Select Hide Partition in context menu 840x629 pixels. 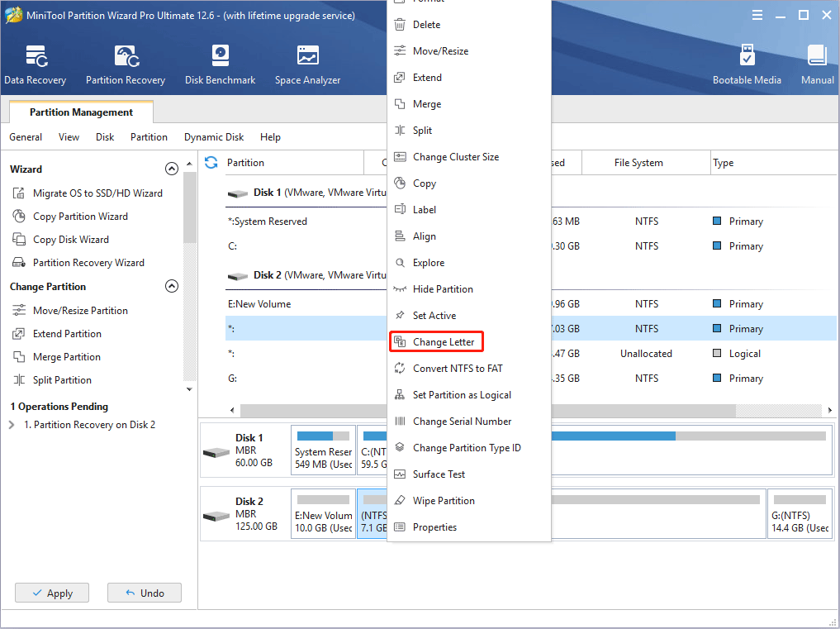pyautogui.click(x=469, y=289)
